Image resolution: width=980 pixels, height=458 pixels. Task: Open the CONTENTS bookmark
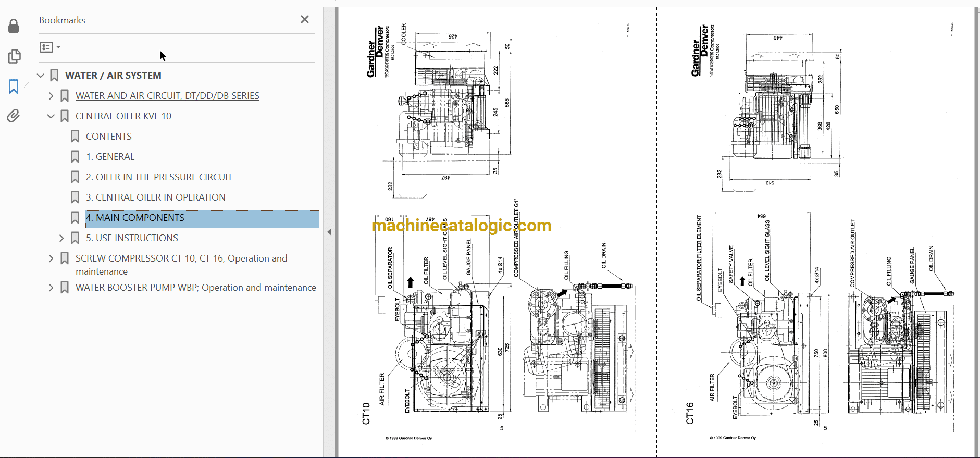tap(108, 137)
